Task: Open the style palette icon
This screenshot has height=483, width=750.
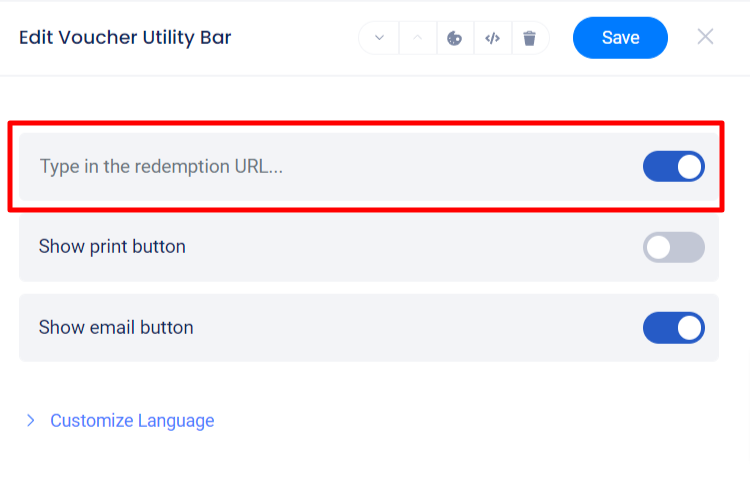Action: click(x=454, y=39)
